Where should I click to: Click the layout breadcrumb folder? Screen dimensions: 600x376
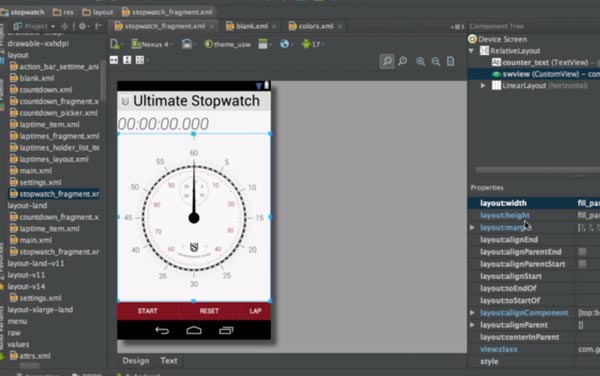[98, 12]
